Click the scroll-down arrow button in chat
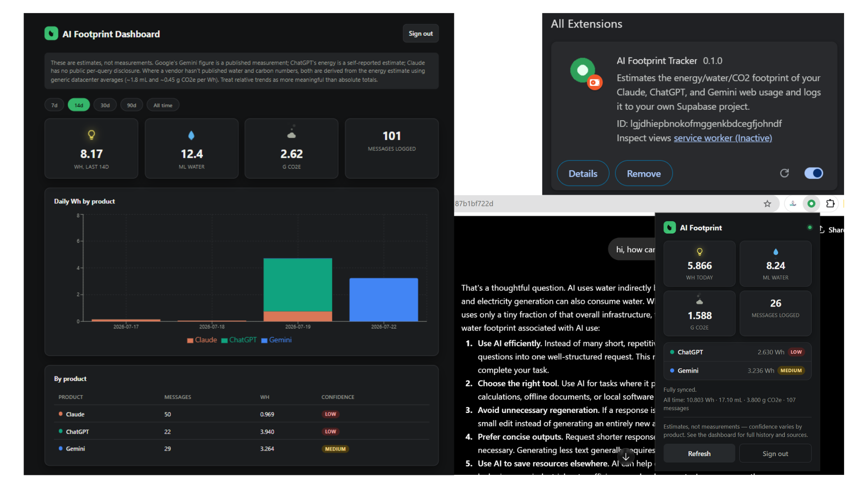This screenshot has height=488, width=868. point(626,457)
